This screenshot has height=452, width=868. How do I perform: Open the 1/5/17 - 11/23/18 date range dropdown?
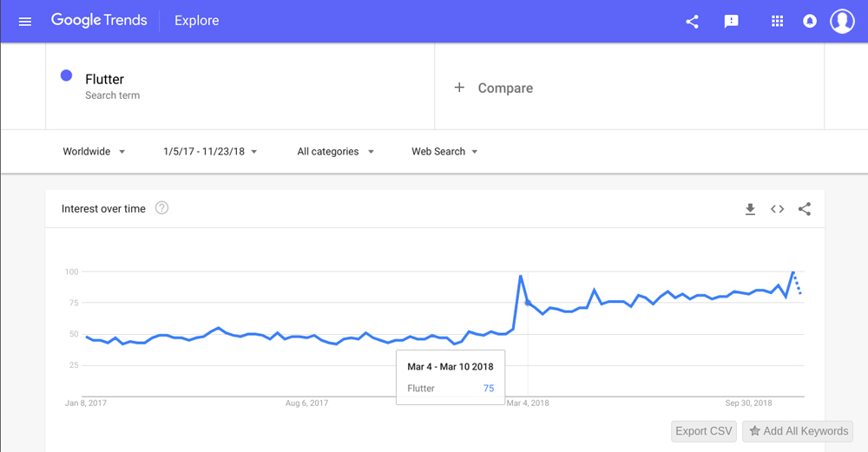click(x=210, y=152)
